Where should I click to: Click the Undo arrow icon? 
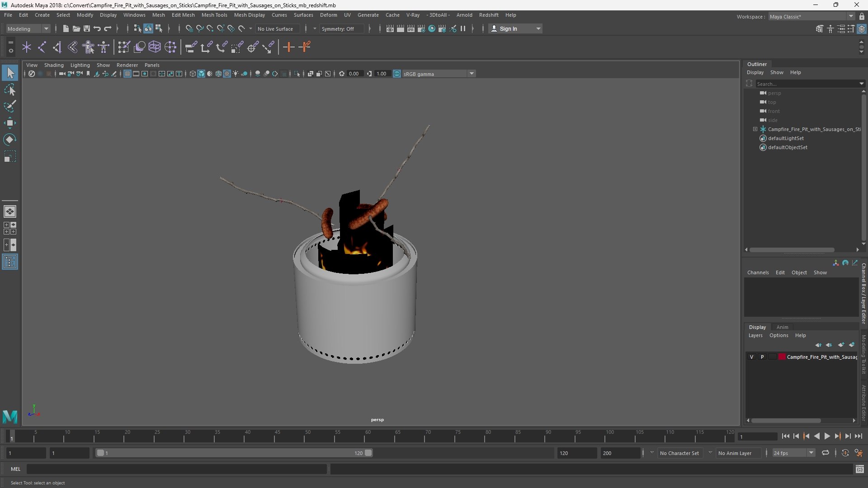click(x=97, y=28)
